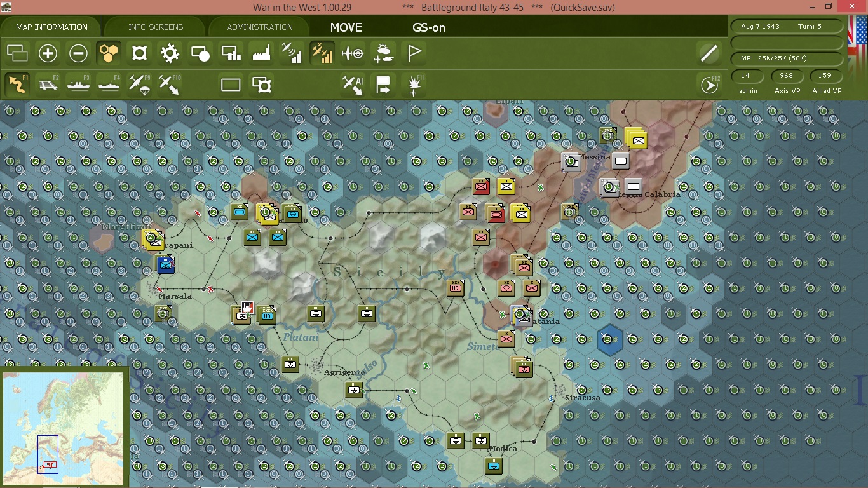The width and height of the screenshot is (868, 488).
Task: Click the gear cog toolbar icon
Action: [170, 53]
